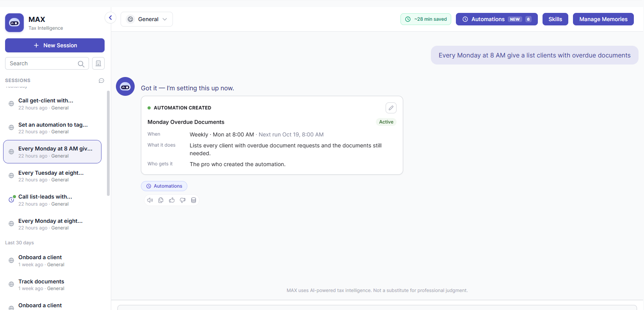Screen dimensions: 644x310
Task: Click the sessions list scrollbar
Action: pyautogui.click(x=108, y=143)
